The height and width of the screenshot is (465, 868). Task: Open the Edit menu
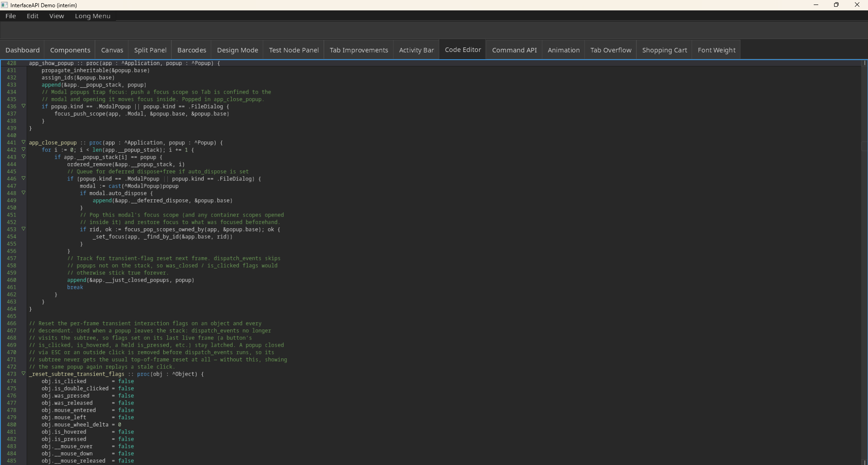(33, 16)
